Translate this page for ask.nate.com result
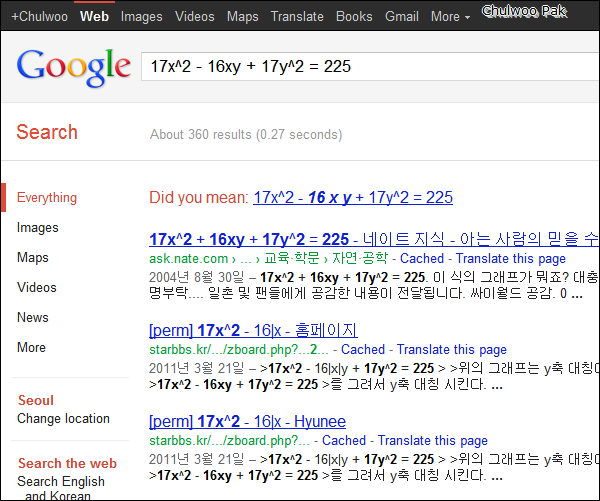This screenshot has width=600, height=501. [510, 258]
